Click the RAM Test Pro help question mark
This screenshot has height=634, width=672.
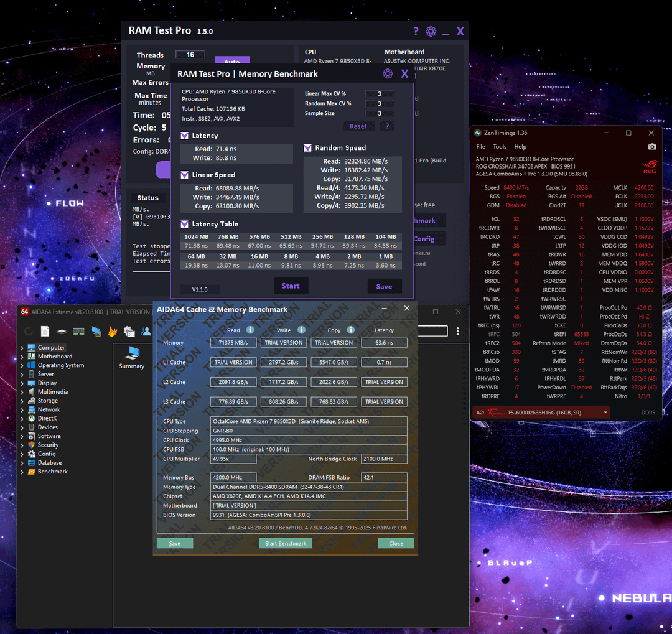416,31
